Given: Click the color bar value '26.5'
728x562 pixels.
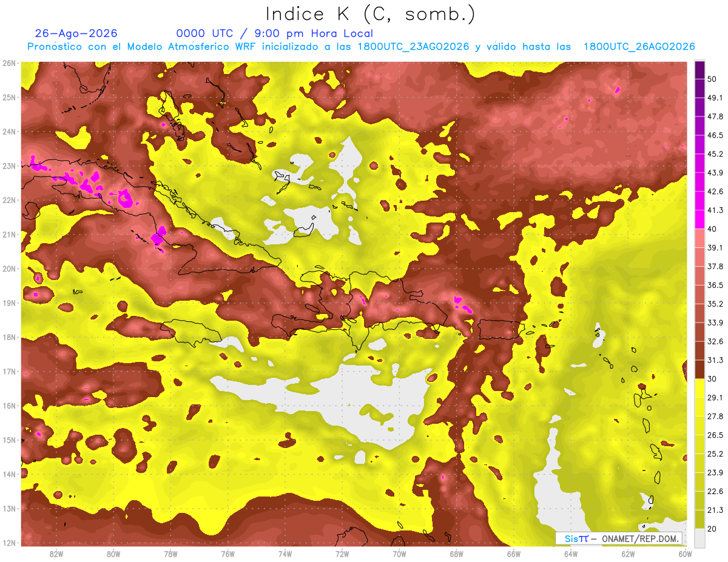Looking at the screenshot, I should click(x=715, y=435).
